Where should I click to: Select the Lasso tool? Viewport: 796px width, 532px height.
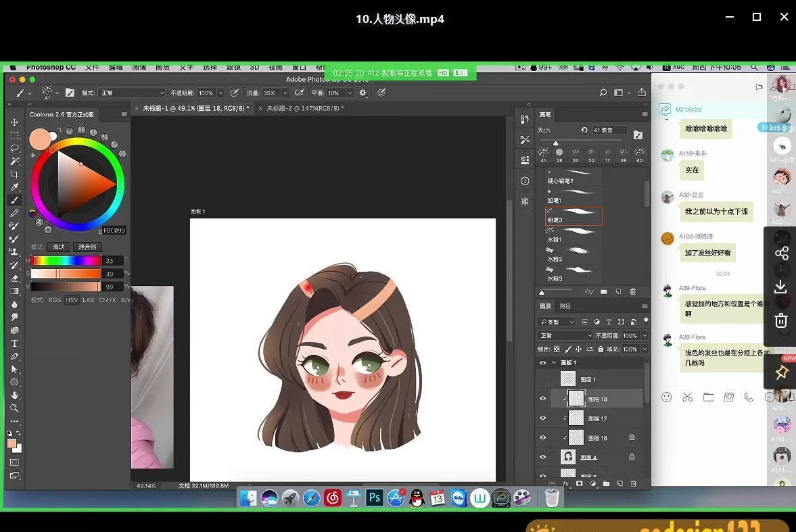pos(14,148)
